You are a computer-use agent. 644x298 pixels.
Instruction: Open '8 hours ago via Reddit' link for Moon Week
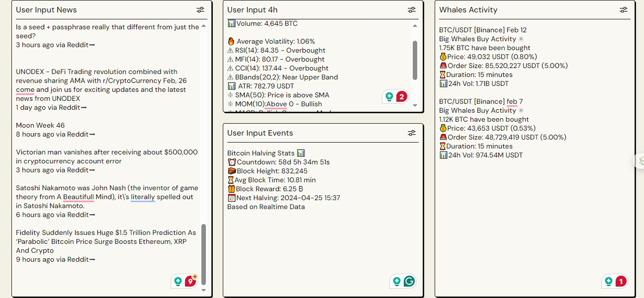pyautogui.click(x=55, y=134)
